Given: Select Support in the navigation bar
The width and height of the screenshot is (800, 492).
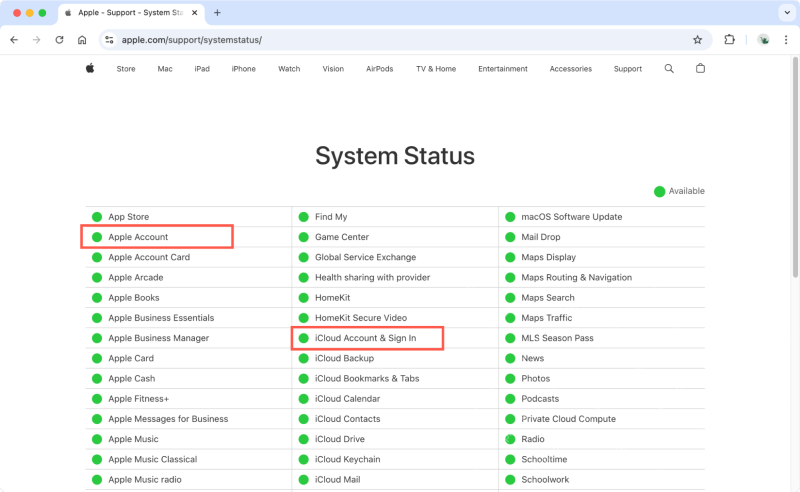Looking at the screenshot, I should click(627, 69).
